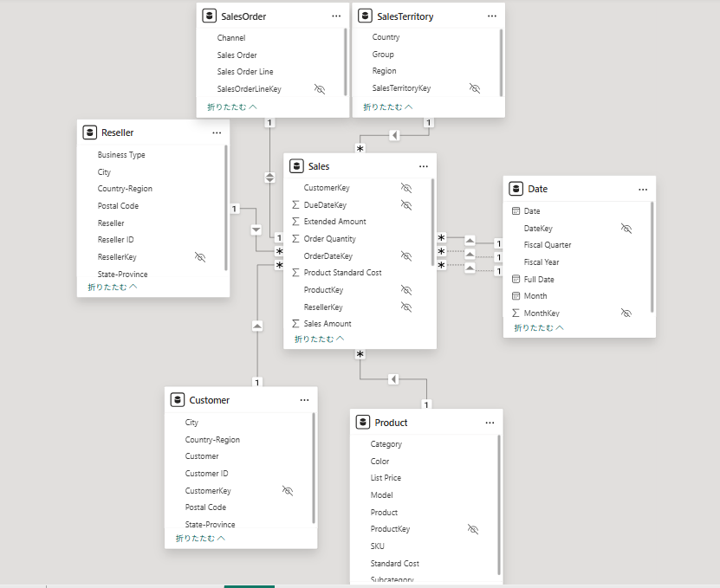Select the Fiscal Year field in the Date table
Screen dimensions: 720x588
(x=542, y=262)
